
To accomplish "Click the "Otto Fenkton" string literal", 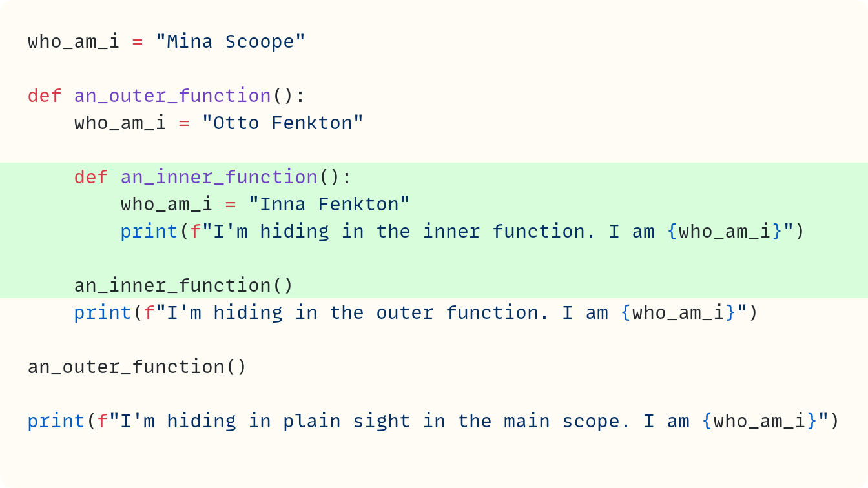I will [x=283, y=123].
